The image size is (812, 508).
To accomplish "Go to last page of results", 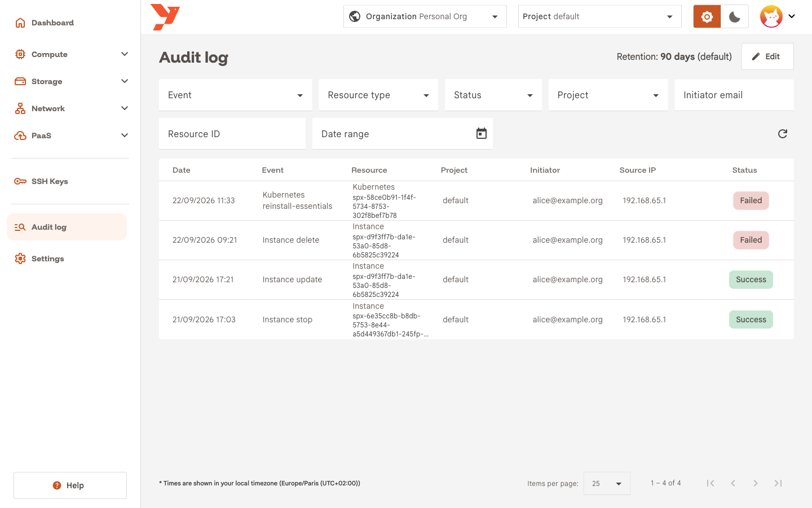I will click(778, 483).
